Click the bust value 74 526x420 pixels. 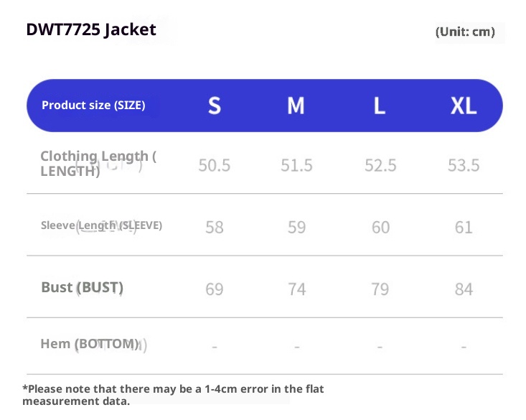[296, 289]
